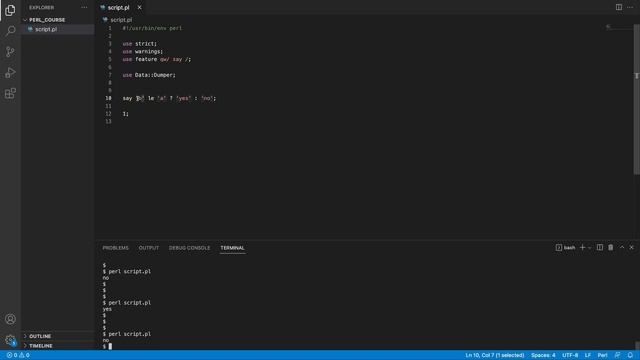Click terminal prompt cursor at bottom
Image resolution: width=640 pixels, height=360 pixels.
click(110, 347)
